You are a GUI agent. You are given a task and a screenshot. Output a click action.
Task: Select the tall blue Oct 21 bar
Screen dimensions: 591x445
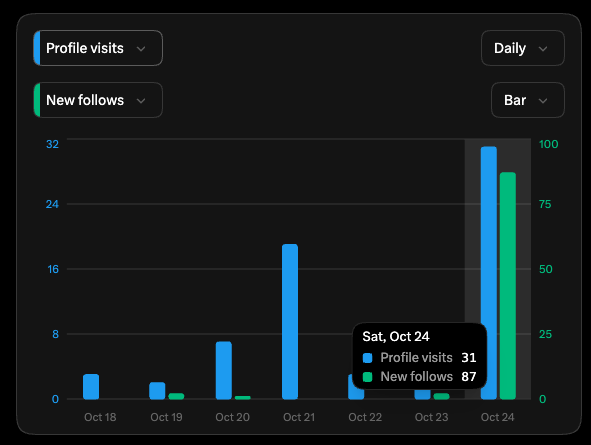coord(290,322)
